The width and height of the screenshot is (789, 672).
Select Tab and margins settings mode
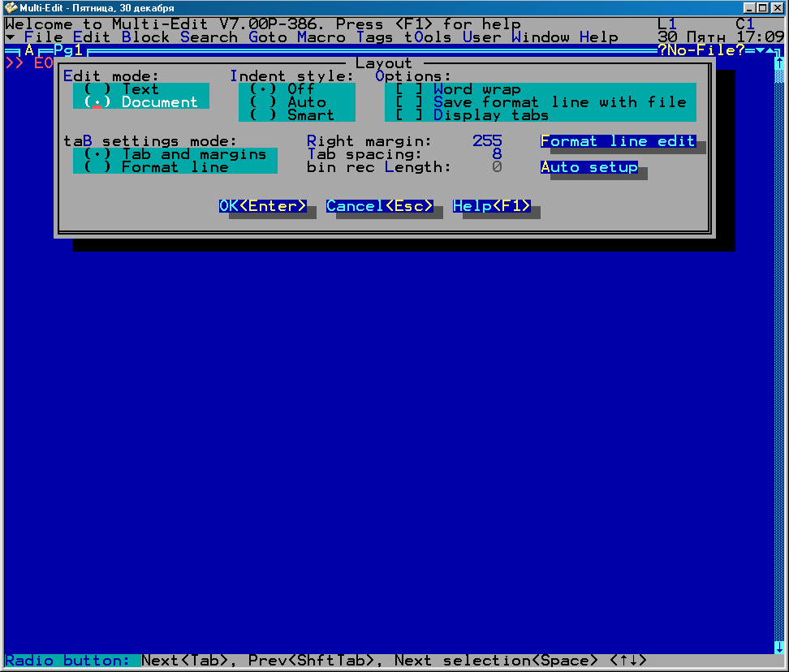[175, 154]
